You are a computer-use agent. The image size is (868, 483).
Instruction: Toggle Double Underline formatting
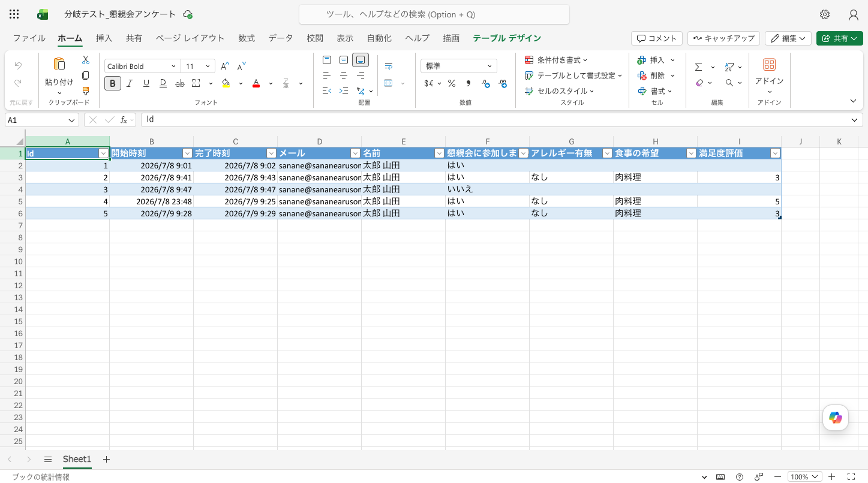point(163,83)
